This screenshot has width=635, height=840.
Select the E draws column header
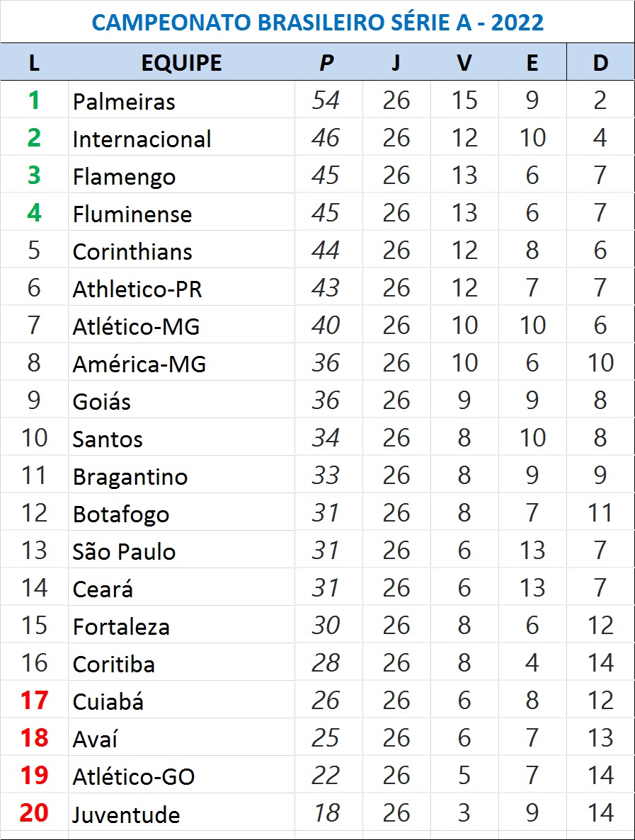click(x=532, y=63)
